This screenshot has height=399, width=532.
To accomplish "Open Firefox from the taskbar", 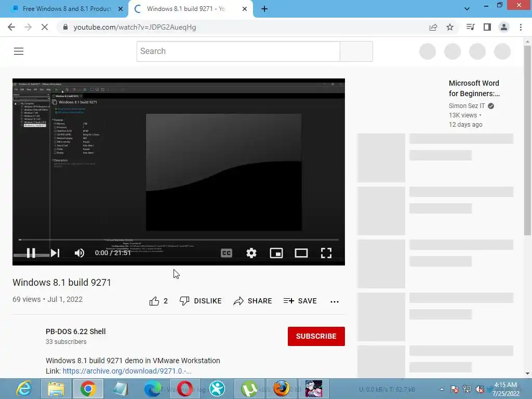I will 281,389.
